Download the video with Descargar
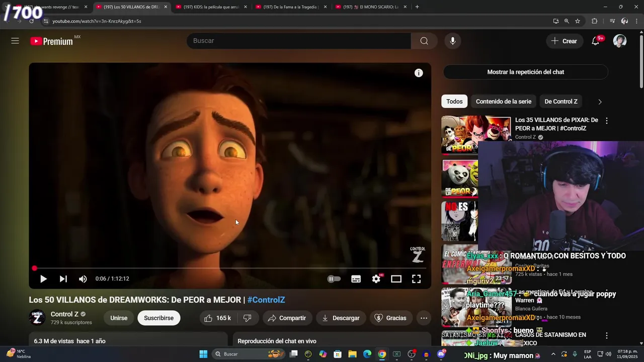This screenshot has width=644, height=362. [341, 318]
